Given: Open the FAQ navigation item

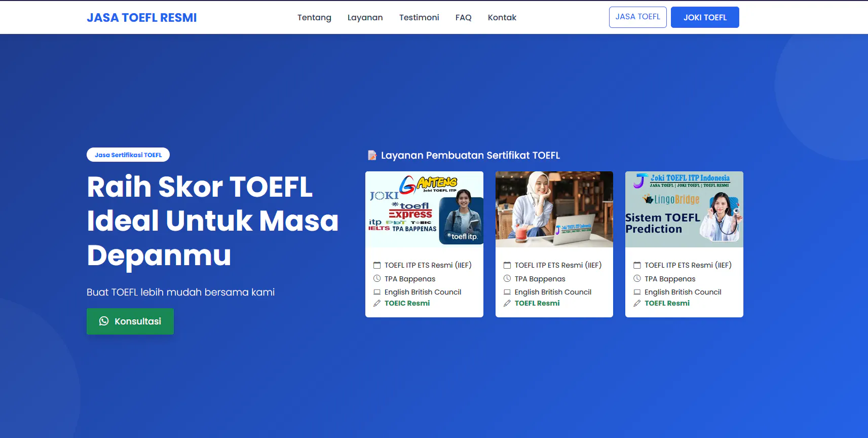Looking at the screenshot, I should tap(464, 17).
